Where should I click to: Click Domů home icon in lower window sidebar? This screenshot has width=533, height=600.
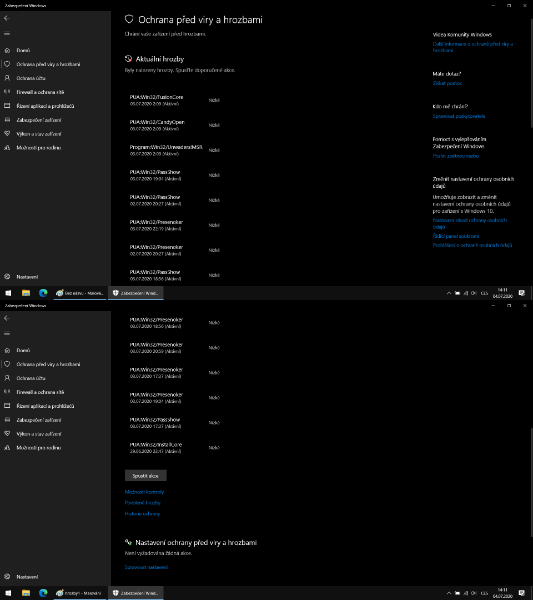click(7, 350)
